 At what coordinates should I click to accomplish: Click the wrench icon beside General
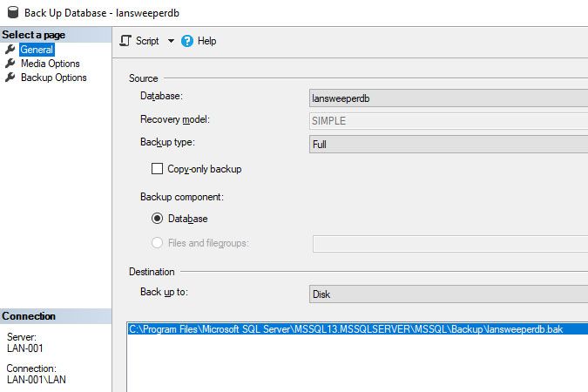(x=10, y=50)
